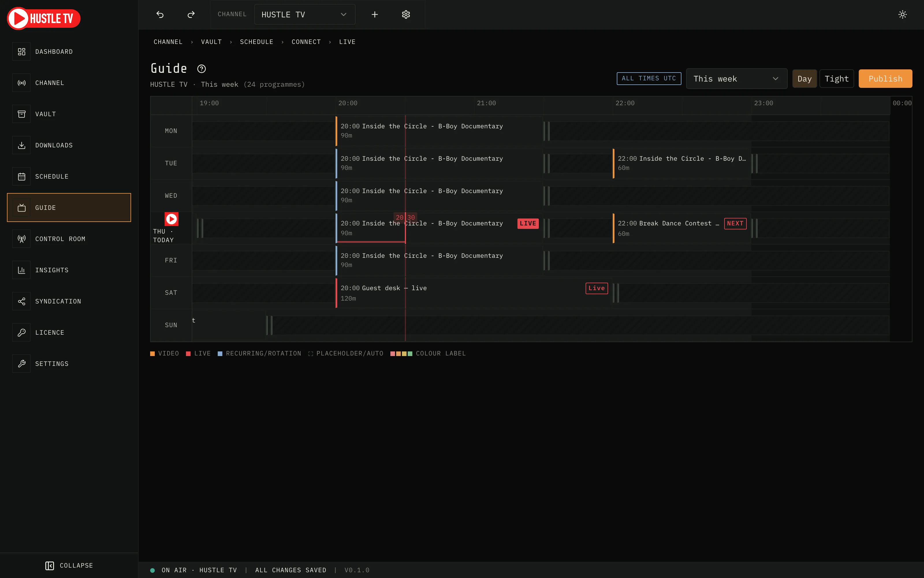Open the Schedule calendar icon
Viewport: 924px width, 578px height.
[x=21, y=177]
